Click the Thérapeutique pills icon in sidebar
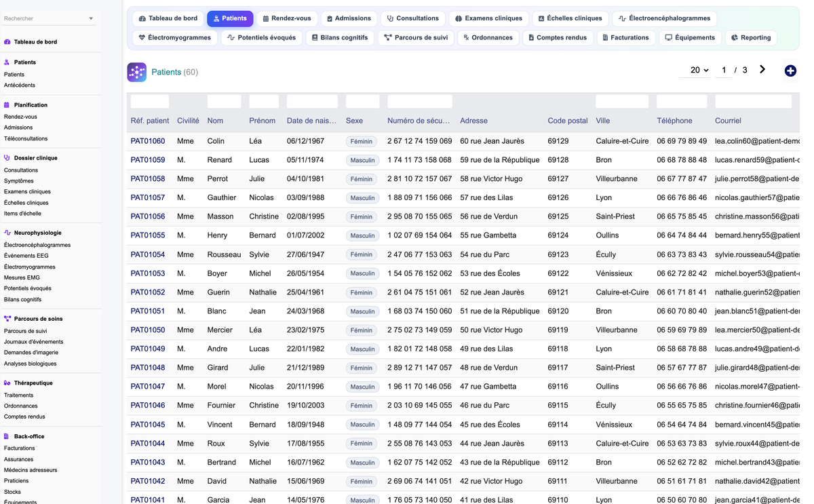Viewport: 814px width, 504px height. pos(7,383)
